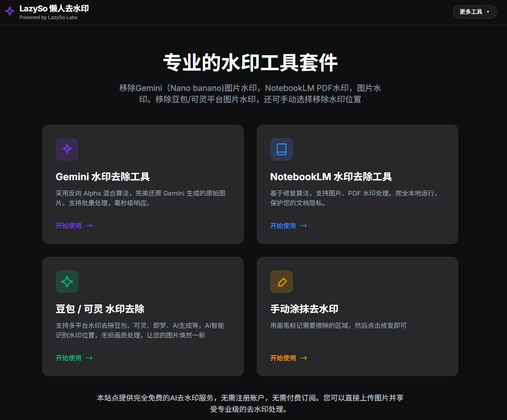Expand more tools via top-right dropdown arrow
507x420 pixels.
(x=489, y=12)
